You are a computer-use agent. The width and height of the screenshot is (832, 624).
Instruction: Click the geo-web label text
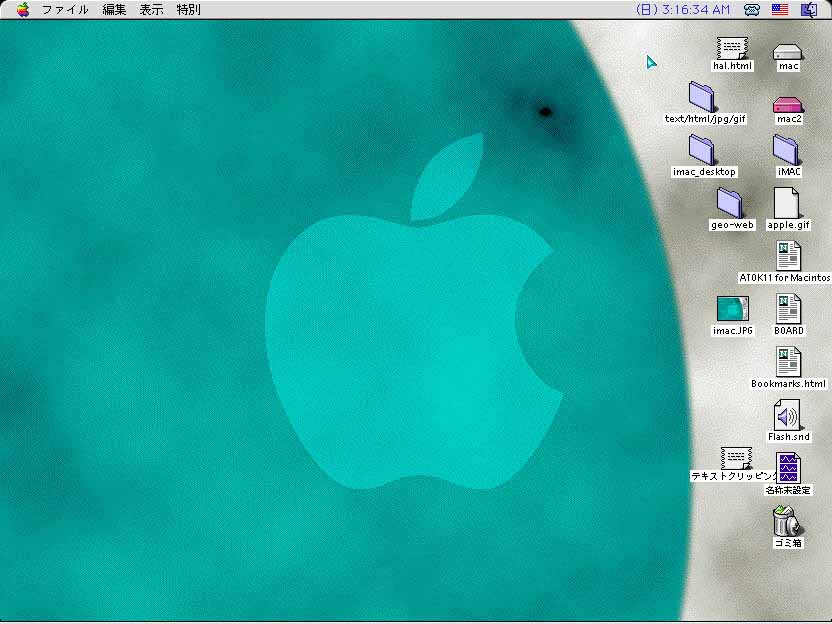(732, 225)
